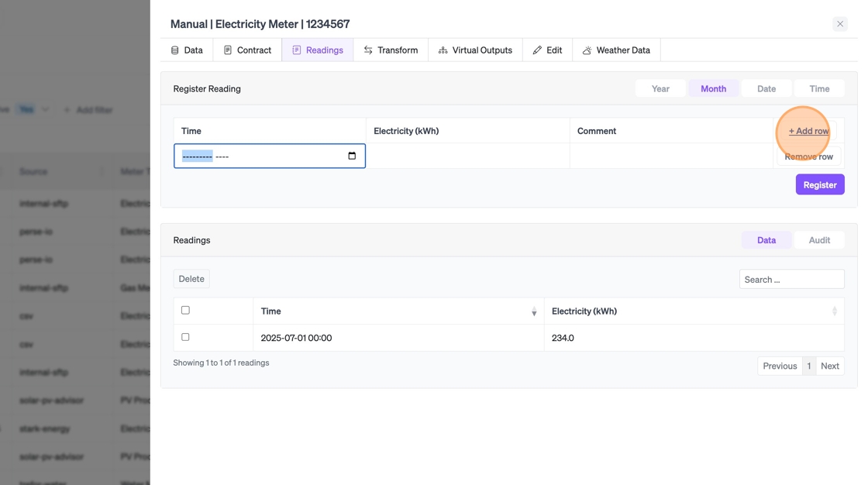Click the Remove row button
Image resolution: width=868 pixels, height=485 pixels.
point(808,157)
